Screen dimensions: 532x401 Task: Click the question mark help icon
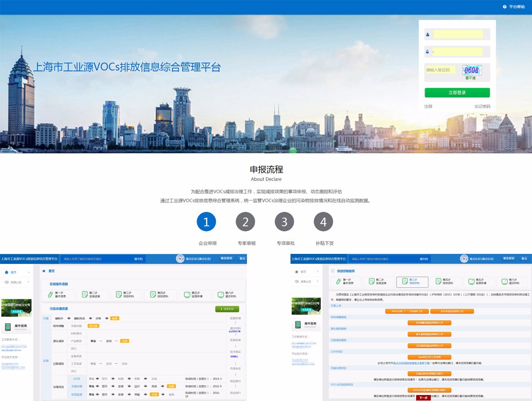[x=505, y=7]
